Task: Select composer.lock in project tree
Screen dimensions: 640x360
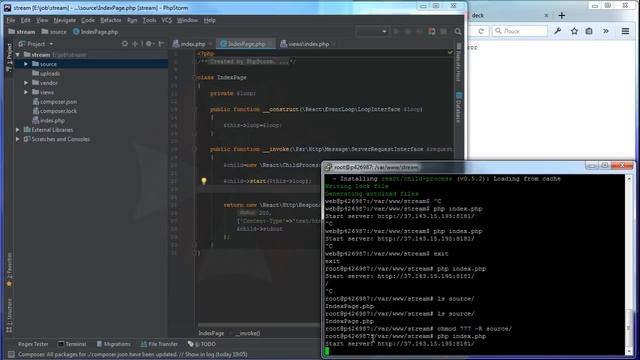Action: [55, 111]
